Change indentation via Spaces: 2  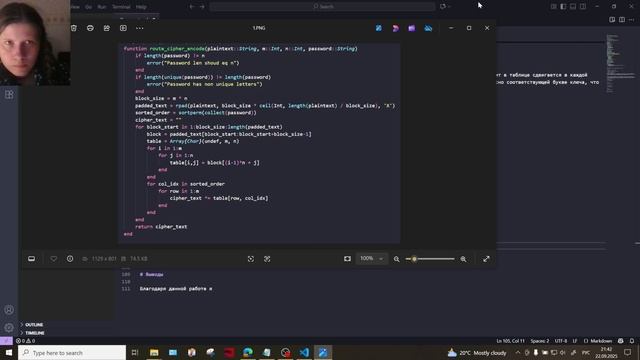click(540, 341)
